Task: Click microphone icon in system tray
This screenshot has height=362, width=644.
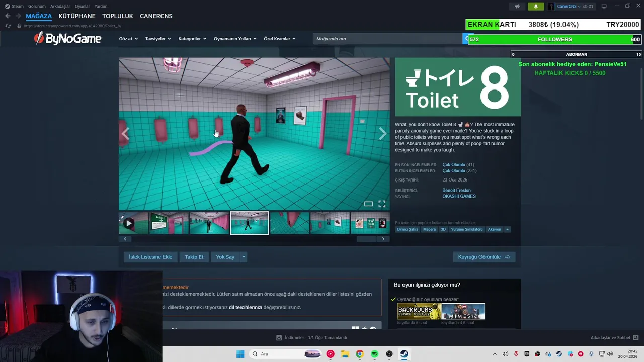Action: [591, 354]
